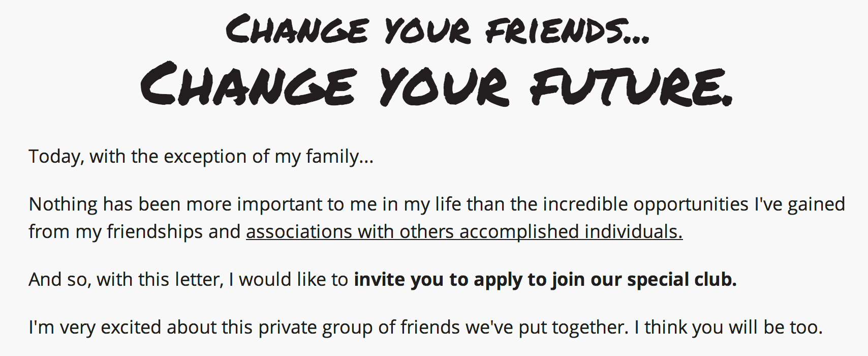Click the bold words "special club."
The height and width of the screenshot is (356, 868).
[681, 280]
